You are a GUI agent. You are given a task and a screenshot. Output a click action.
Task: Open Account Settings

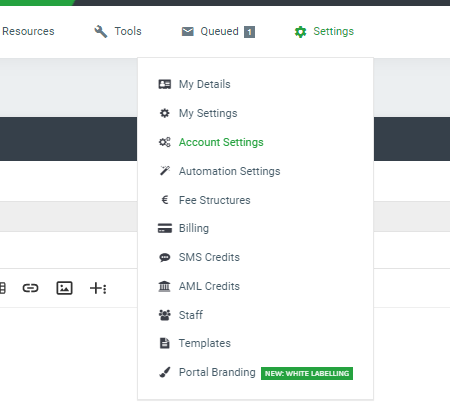(221, 142)
